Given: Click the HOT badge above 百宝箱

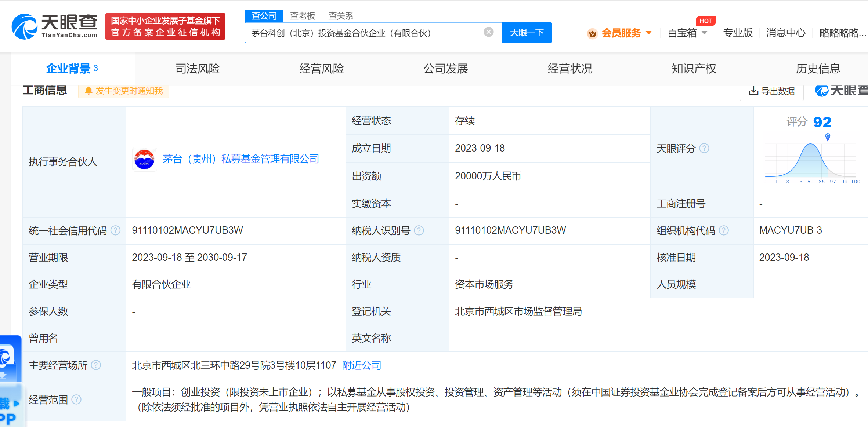Looking at the screenshot, I should (705, 21).
